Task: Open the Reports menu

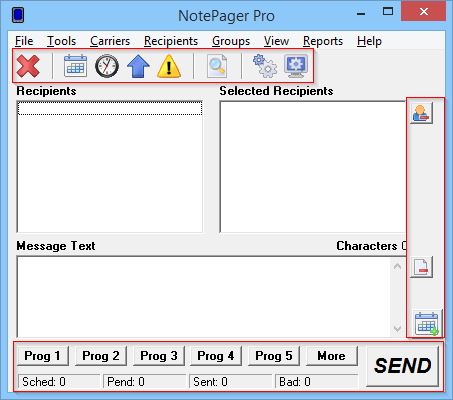Action: [x=323, y=41]
